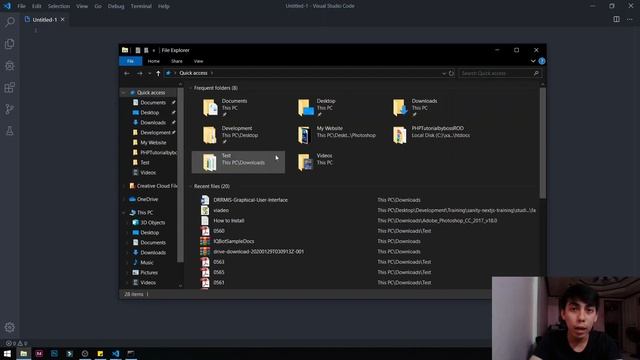Click File Explorer Forward arrow
Screen dimensions: 640x360
(x=140, y=73)
